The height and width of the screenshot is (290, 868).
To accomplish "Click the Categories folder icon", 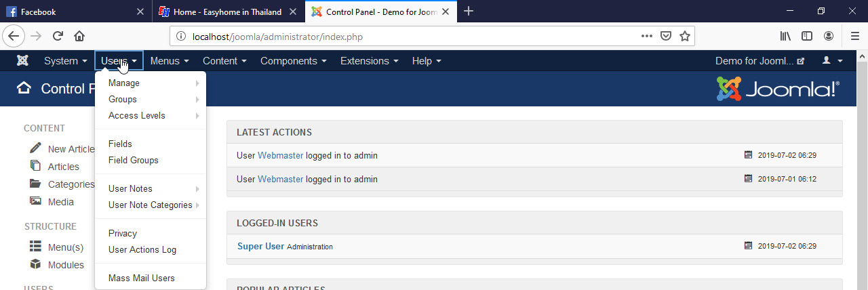I will click(35, 184).
